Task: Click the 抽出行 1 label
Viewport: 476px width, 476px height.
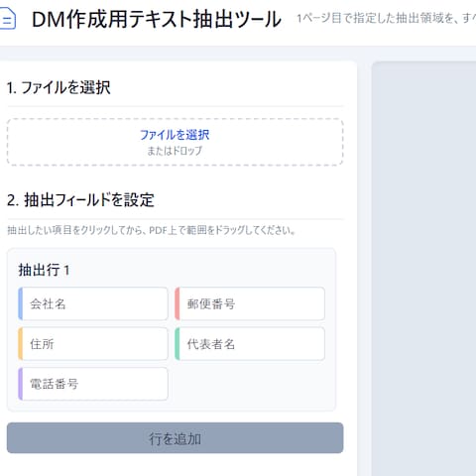Action: (x=44, y=270)
